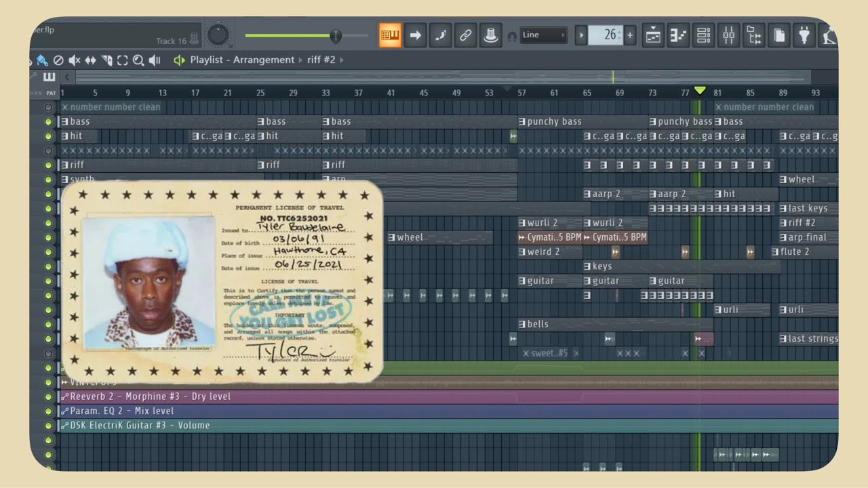Open menu of wheel clip at bar 89
Viewport: 868px width, 488px height.
(x=783, y=180)
